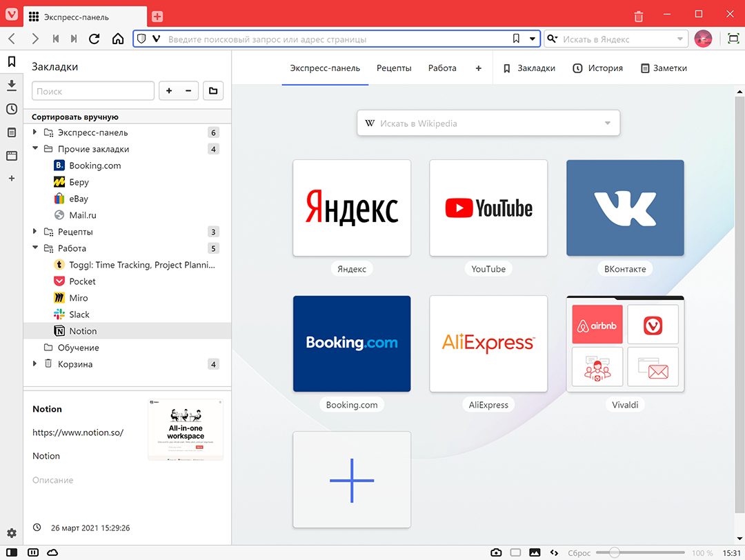Switch to the Работа speed dial tab
745x560 pixels.
point(442,68)
